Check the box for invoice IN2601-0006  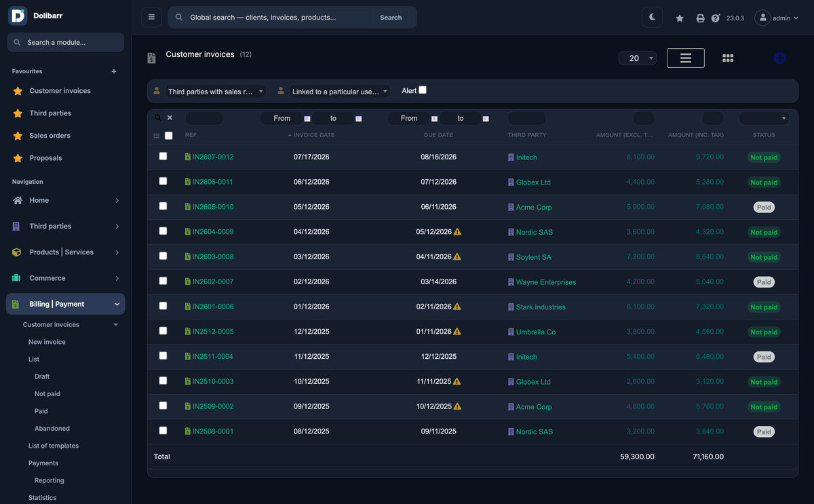(163, 306)
